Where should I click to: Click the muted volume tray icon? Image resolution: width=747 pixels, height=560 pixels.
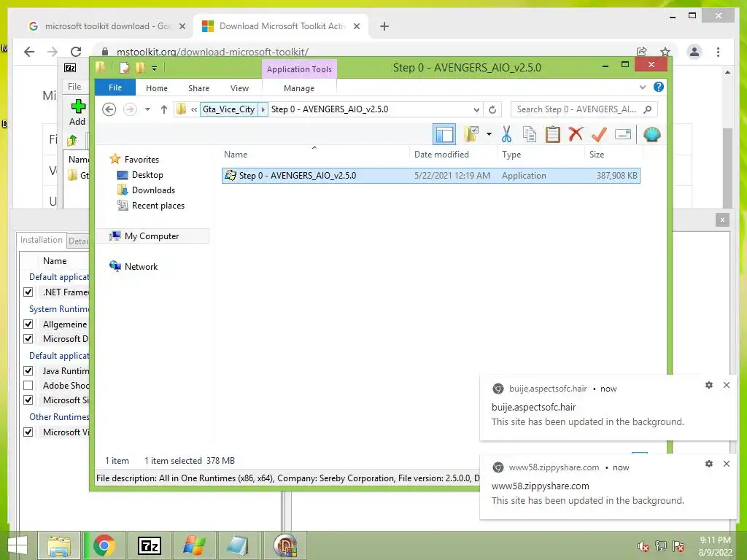[x=643, y=546]
